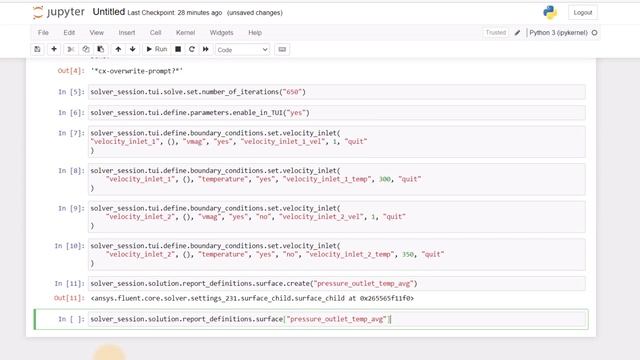Click the kernel status circle indicator
The width and height of the screenshot is (640, 360).
(x=595, y=33)
